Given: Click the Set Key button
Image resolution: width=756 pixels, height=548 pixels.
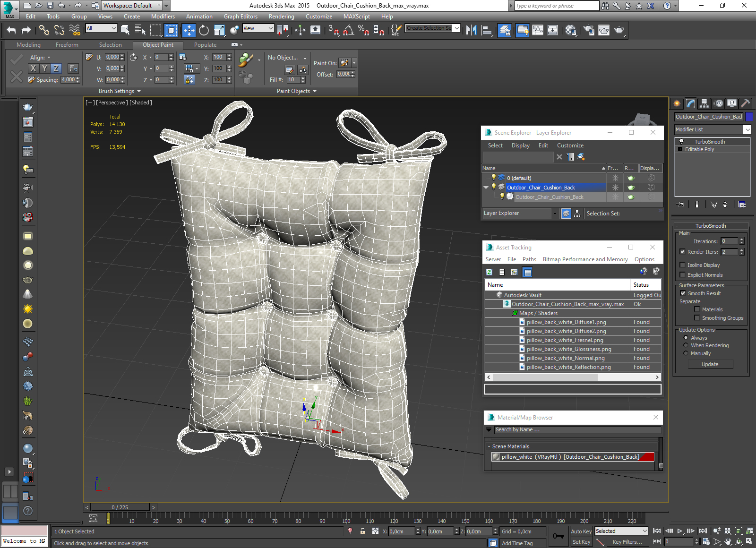Looking at the screenshot, I should point(581,542).
